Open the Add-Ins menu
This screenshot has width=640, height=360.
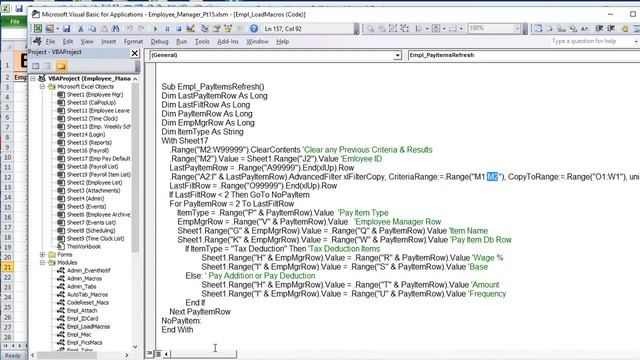pyautogui.click(x=228, y=42)
